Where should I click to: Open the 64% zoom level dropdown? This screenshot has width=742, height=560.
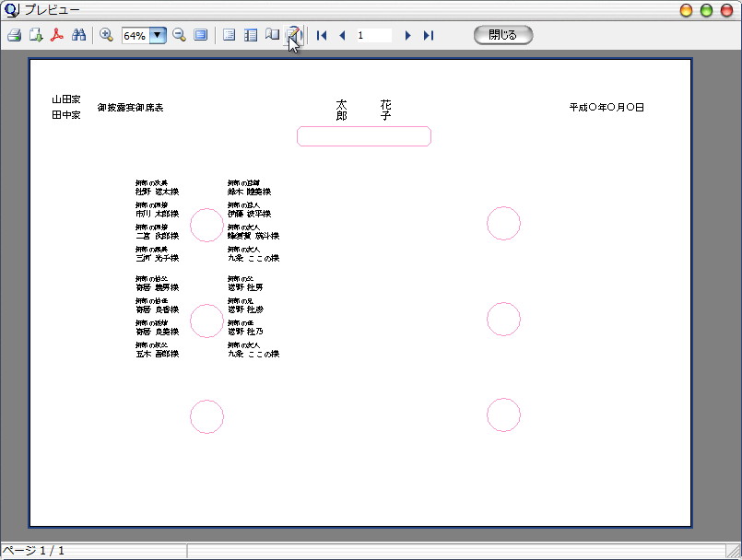(158, 36)
